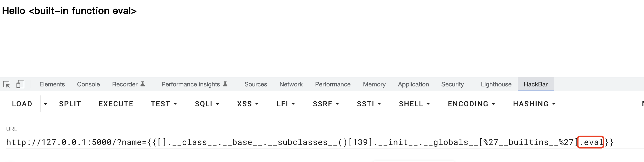This screenshot has width=644, height=162.
Task: Open the XSS dropdown menu
Action: pos(248,104)
